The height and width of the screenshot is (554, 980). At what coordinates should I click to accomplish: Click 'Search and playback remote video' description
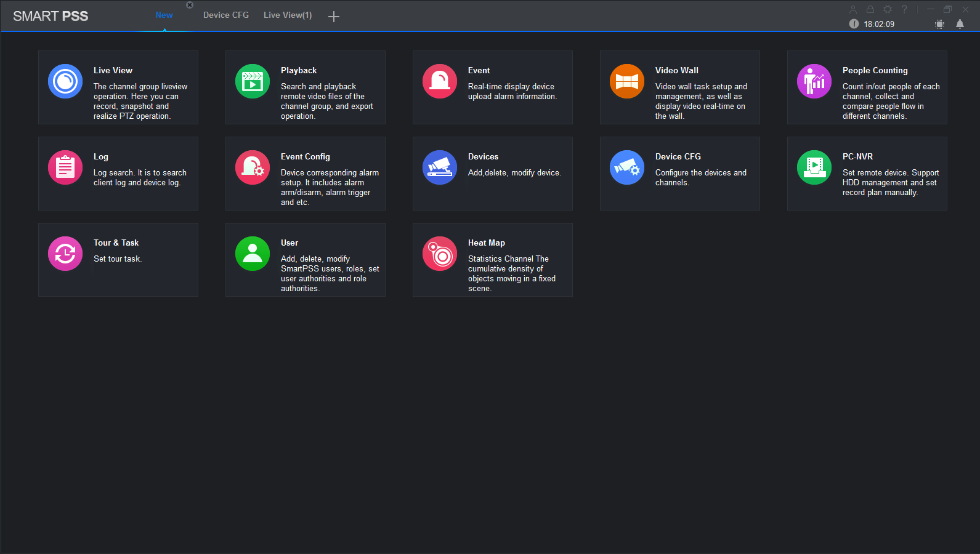tap(327, 101)
